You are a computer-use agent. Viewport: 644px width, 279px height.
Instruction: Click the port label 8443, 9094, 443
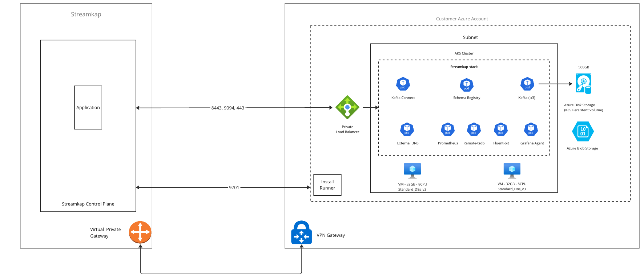(x=228, y=108)
